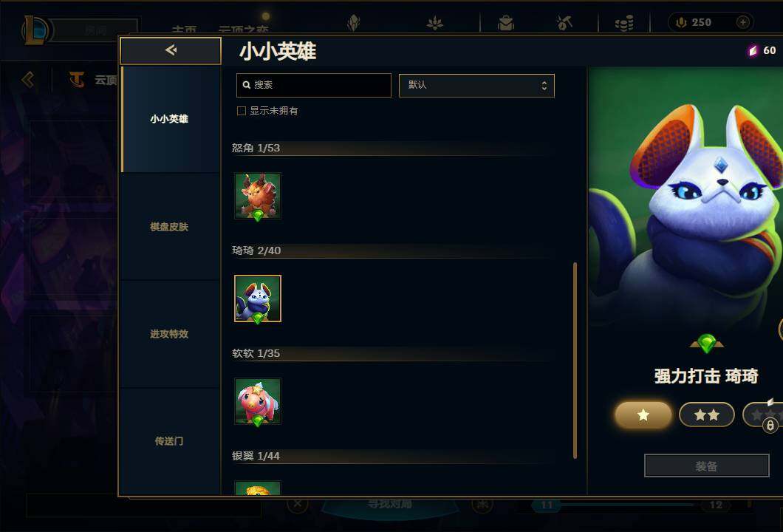Open the 传送门 tab
Screen dimensions: 783x532
[x=169, y=442]
